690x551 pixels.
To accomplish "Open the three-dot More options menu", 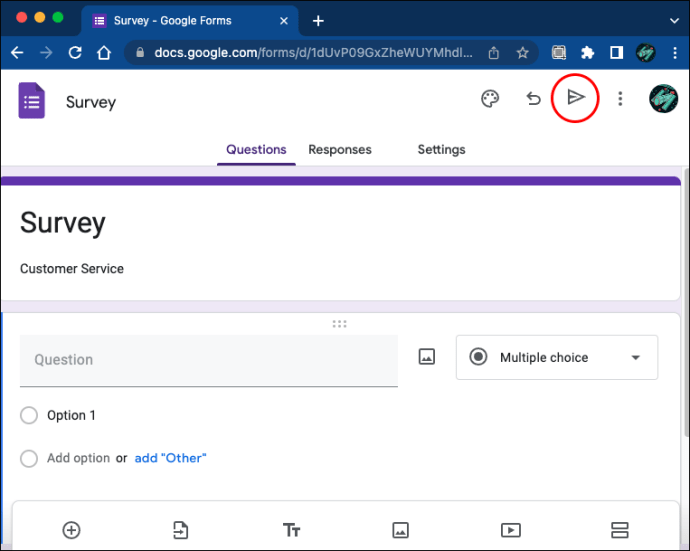I will tap(620, 98).
